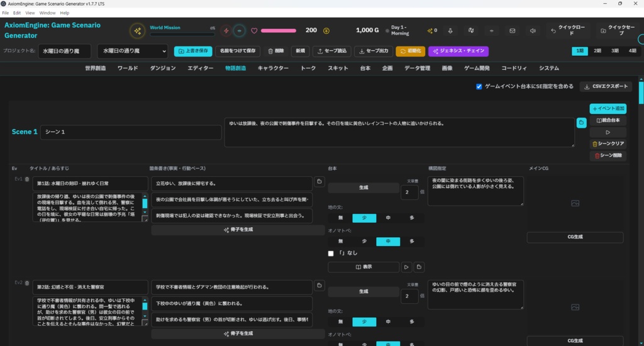Toggle SE inclusion checkbox for game event script
644x346 pixels.
(x=479, y=86)
